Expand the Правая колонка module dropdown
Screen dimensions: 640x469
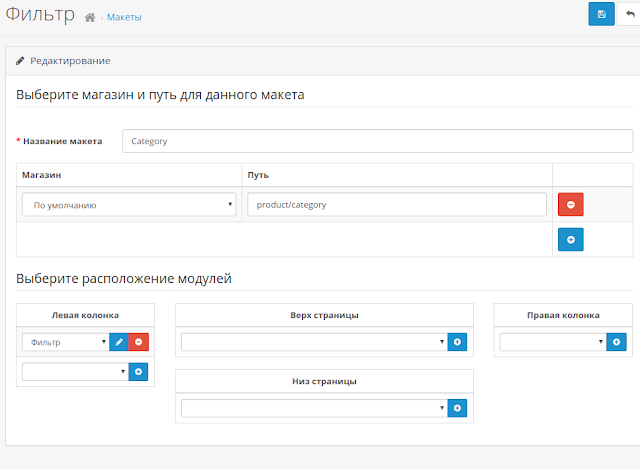(553, 342)
